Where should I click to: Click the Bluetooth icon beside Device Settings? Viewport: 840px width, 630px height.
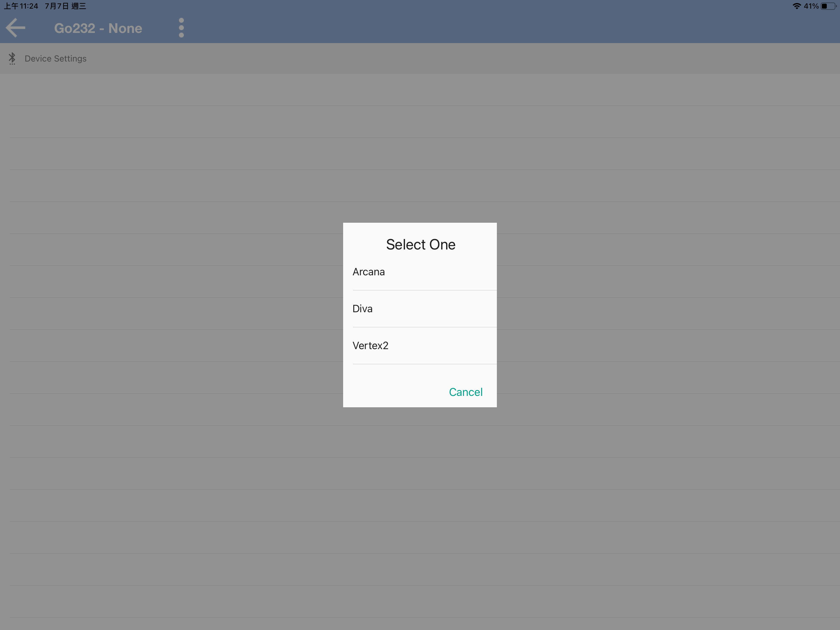click(12, 58)
